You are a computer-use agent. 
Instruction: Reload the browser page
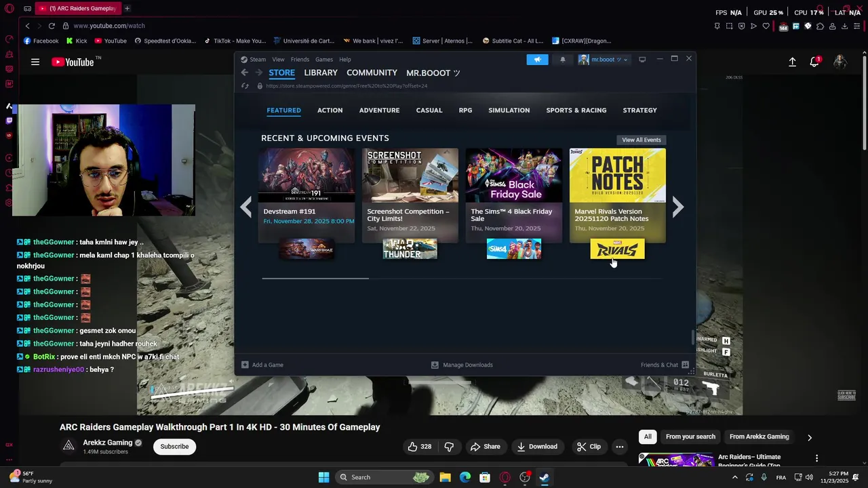52,26
